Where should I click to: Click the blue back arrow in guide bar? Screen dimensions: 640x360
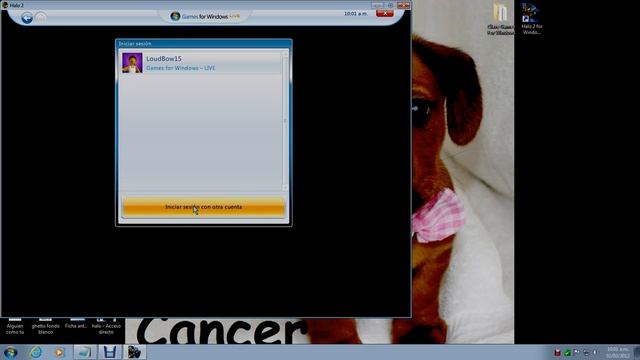(27, 18)
